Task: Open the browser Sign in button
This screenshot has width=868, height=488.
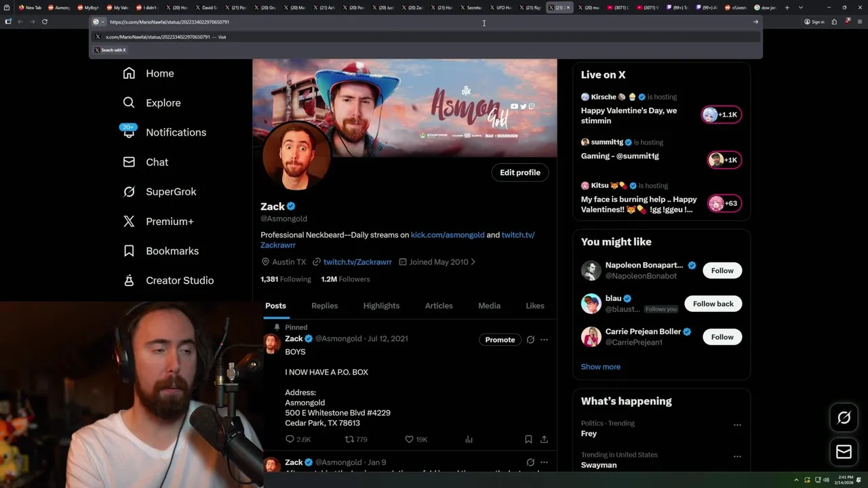Action: pos(814,22)
